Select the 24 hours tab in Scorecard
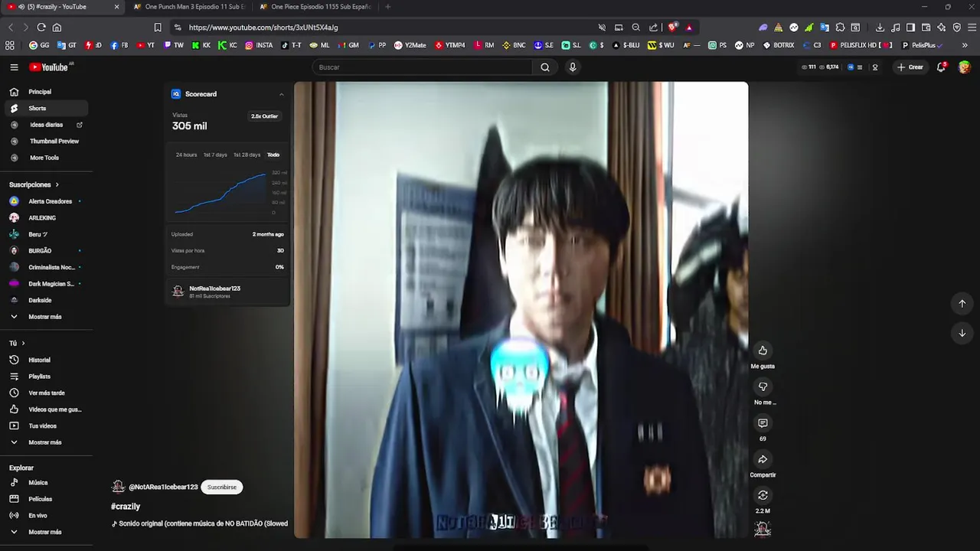Viewport: 980px width, 551px height. 186,155
